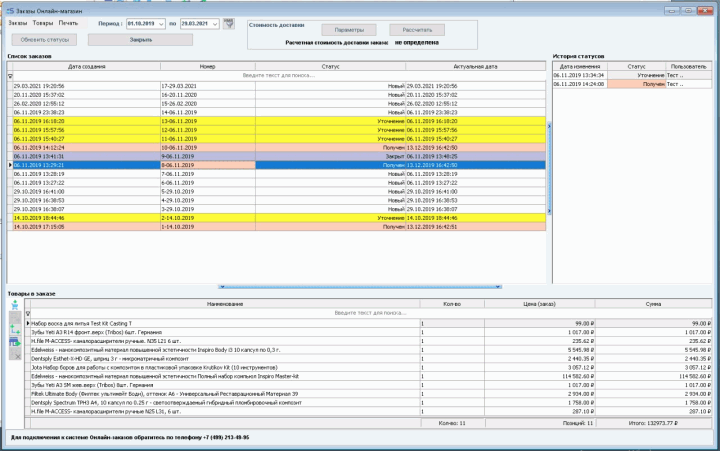Sort orders by the Статус column header

point(330,65)
